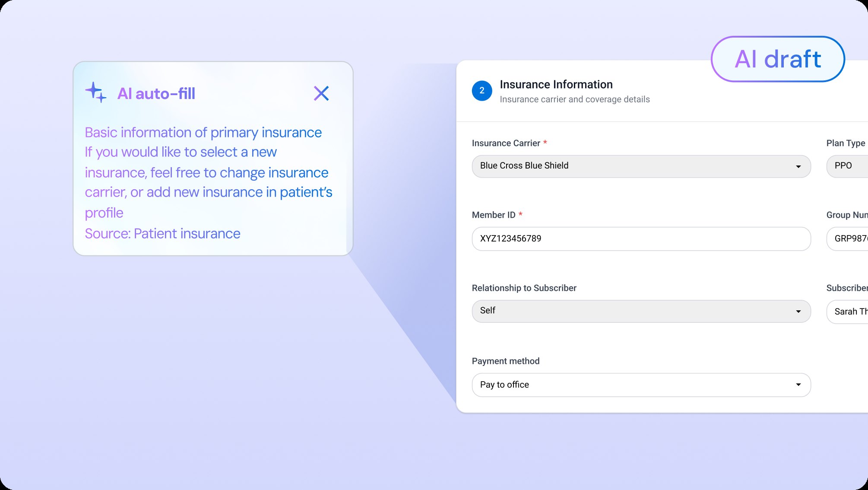Open the Insurance Carrier dropdown
The width and height of the screenshot is (868, 490).
coord(641,166)
